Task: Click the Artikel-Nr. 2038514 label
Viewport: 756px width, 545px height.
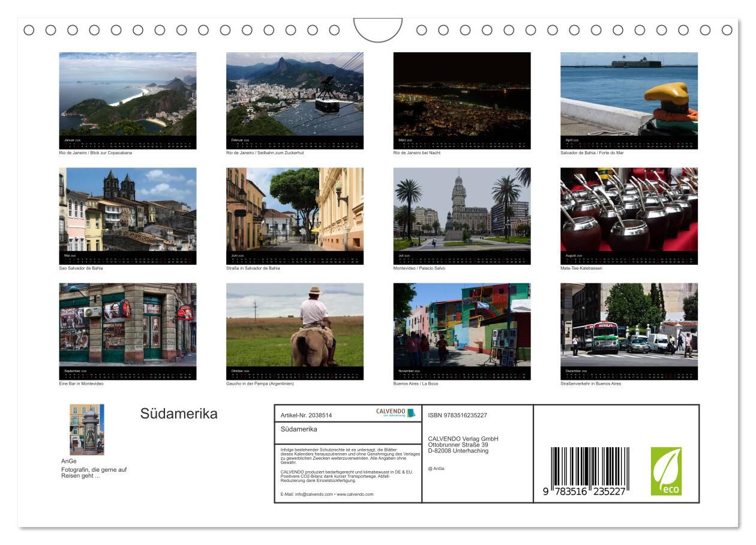Action: [x=306, y=415]
